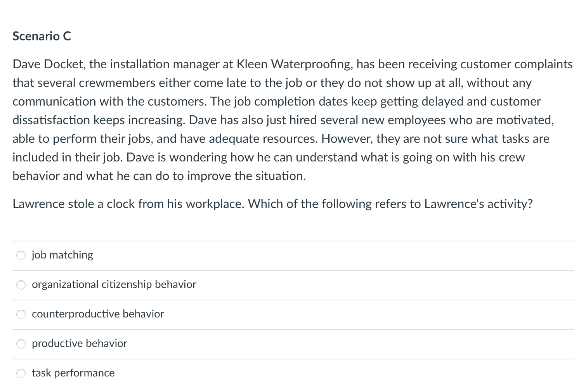Click the counterproductive behavior answer text
The height and width of the screenshot is (392, 586).
pyautogui.click(x=97, y=314)
